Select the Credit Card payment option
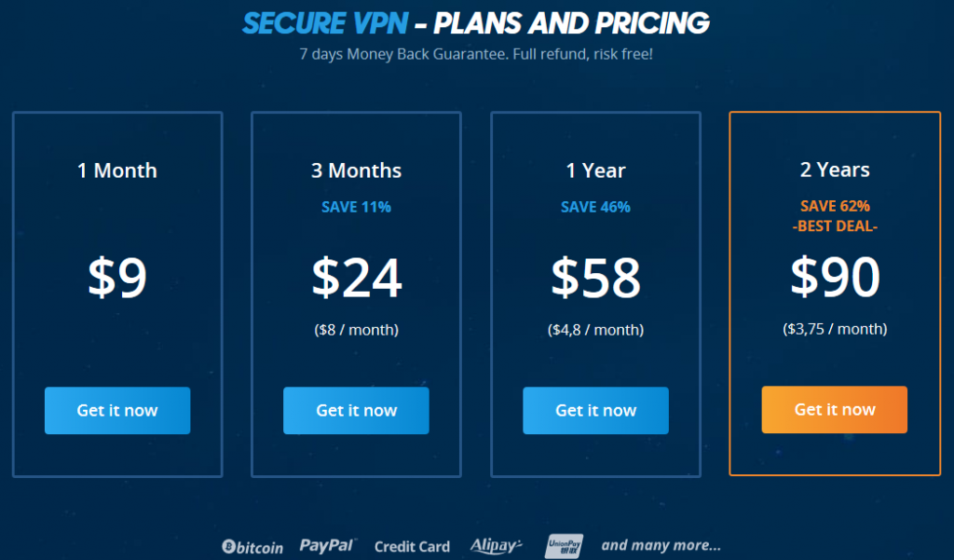Screen dimensions: 954x560 pos(412,547)
